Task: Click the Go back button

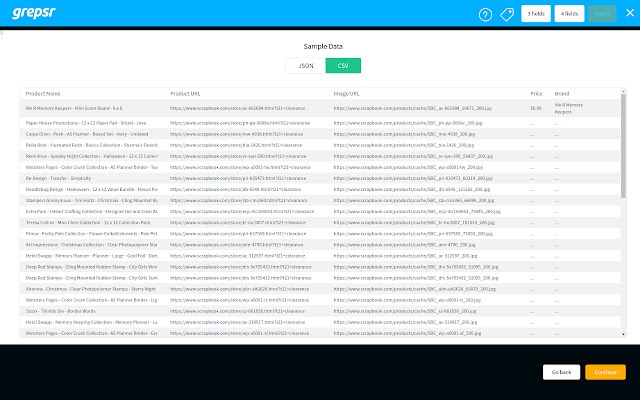Action: pyautogui.click(x=561, y=372)
